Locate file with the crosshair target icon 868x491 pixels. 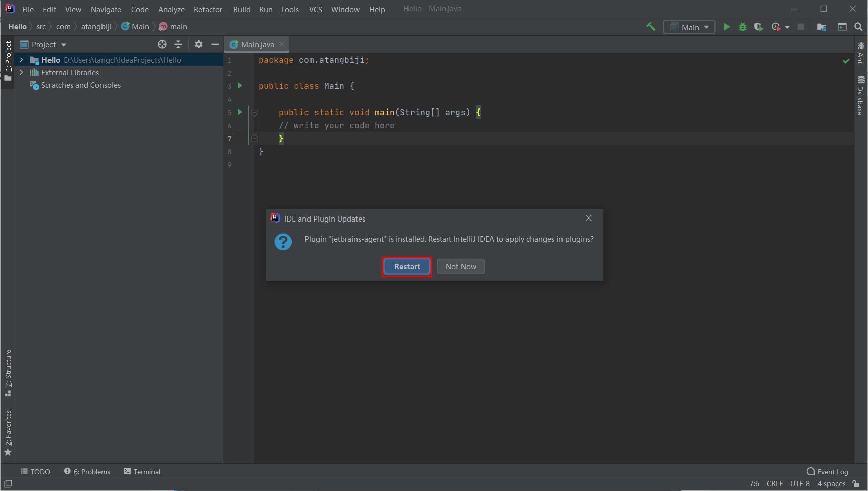coord(162,44)
